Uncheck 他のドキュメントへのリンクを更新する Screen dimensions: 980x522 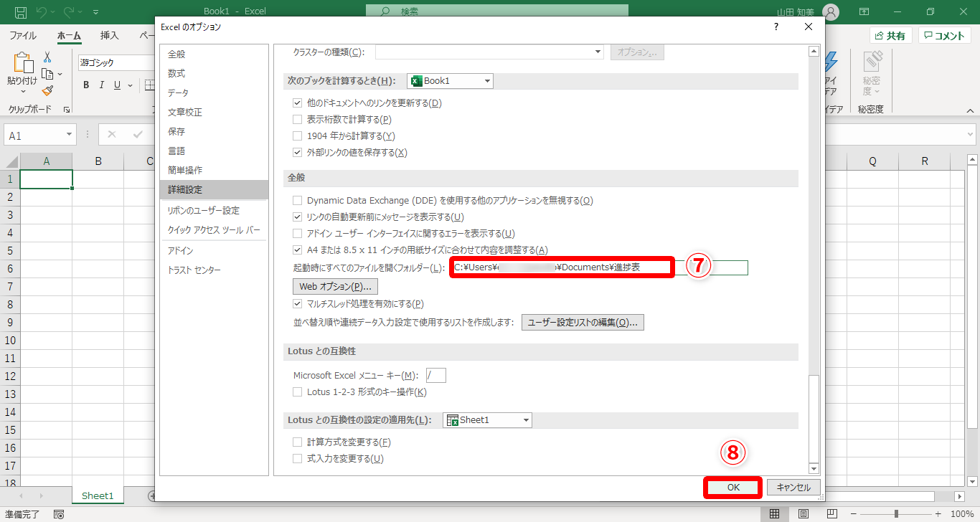tap(298, 103)
